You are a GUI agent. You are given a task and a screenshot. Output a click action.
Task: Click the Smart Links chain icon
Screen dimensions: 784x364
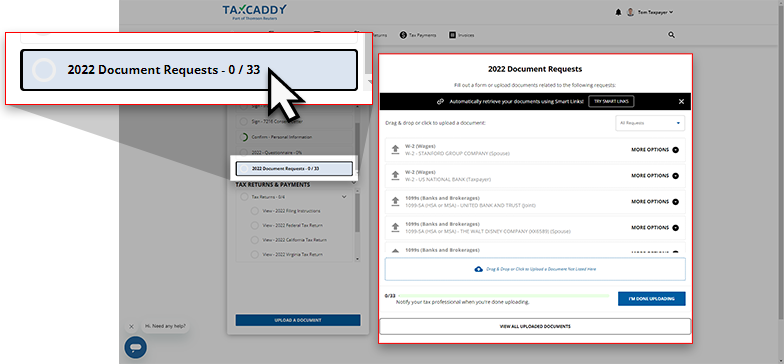coord(440,102)
